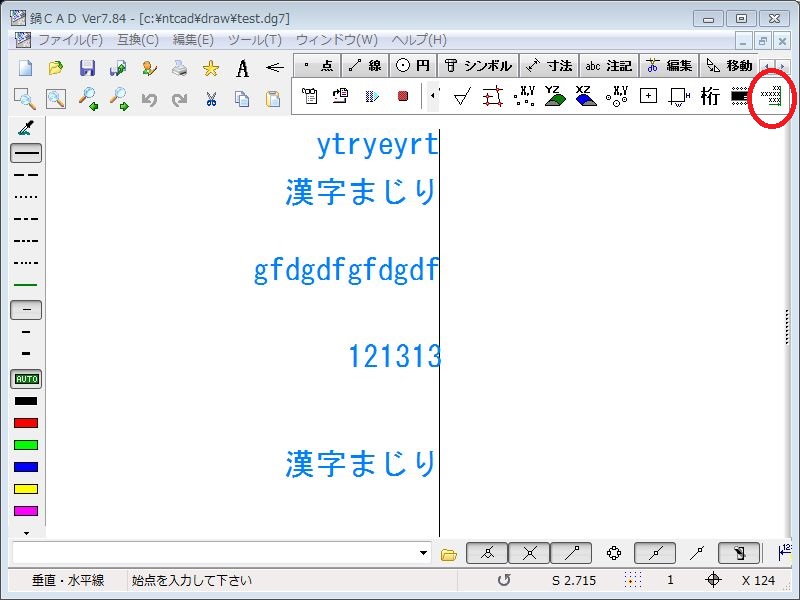Viewport: 800px width, 600px height.
Task: Switch to the 点 tab
Action: click(318, 66)
